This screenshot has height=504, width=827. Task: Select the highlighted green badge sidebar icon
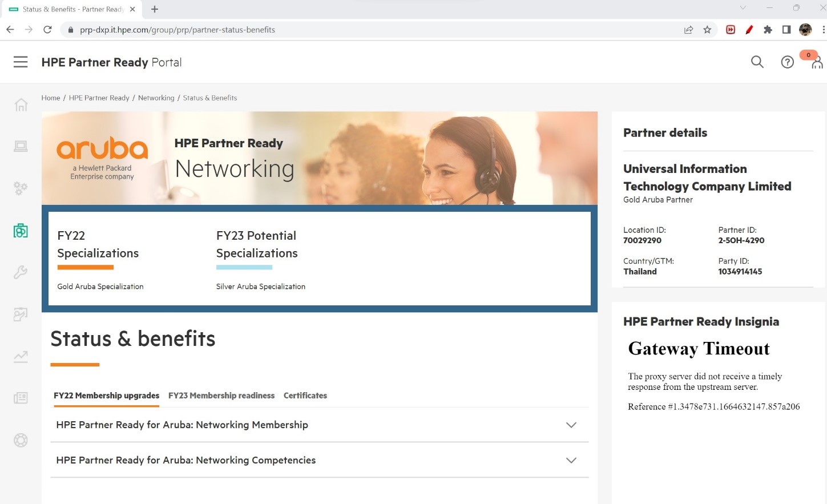pos(21,231)
